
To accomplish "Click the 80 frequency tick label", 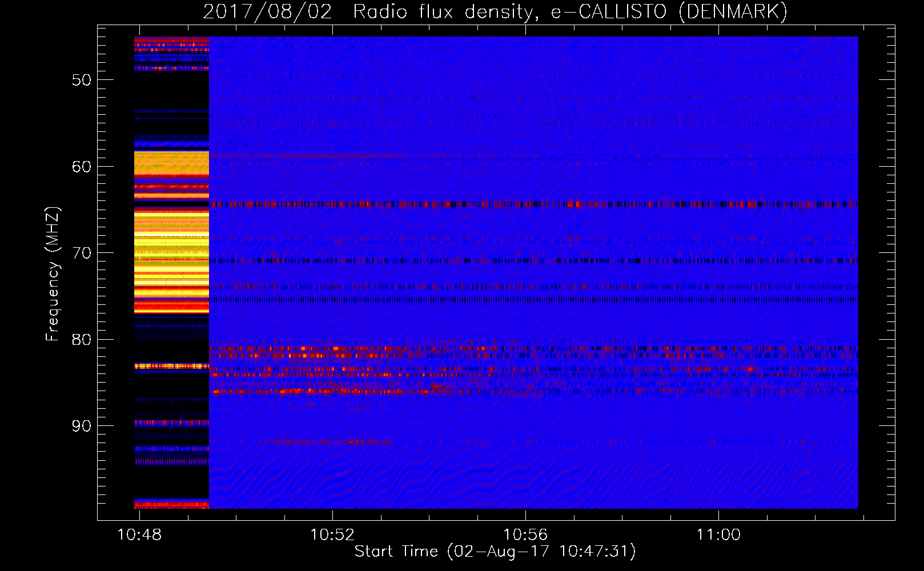I will point(82,340).
